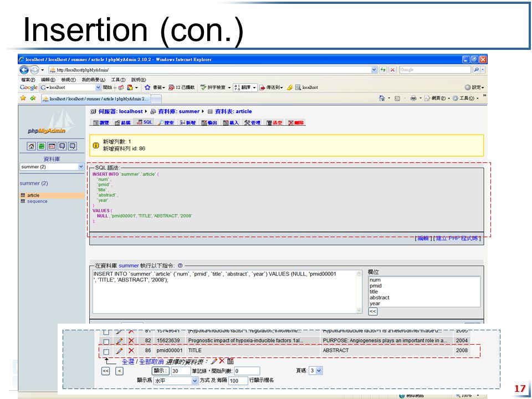The width and height of the screenshot is (532, 399).
Task: Click the Add to Favorites icon
Action: click(x=33, y=98)
